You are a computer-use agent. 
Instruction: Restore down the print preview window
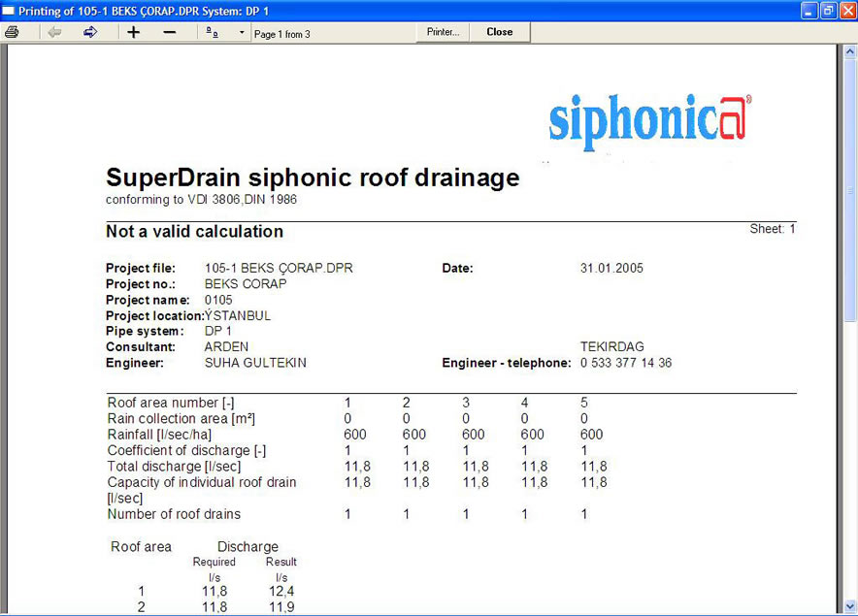(x=829, y=11)
